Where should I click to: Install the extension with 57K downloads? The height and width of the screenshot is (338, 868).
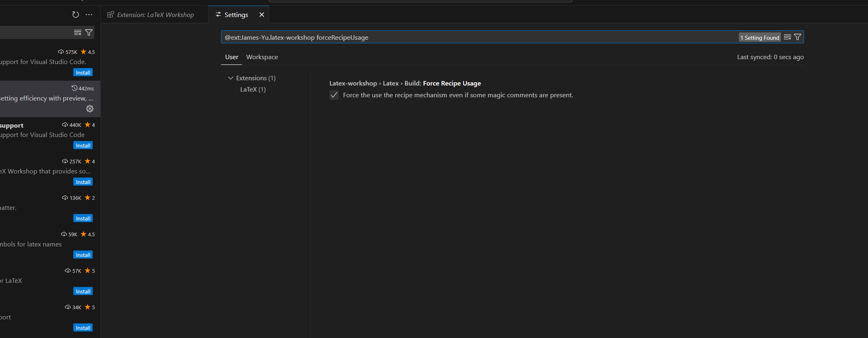83,291
